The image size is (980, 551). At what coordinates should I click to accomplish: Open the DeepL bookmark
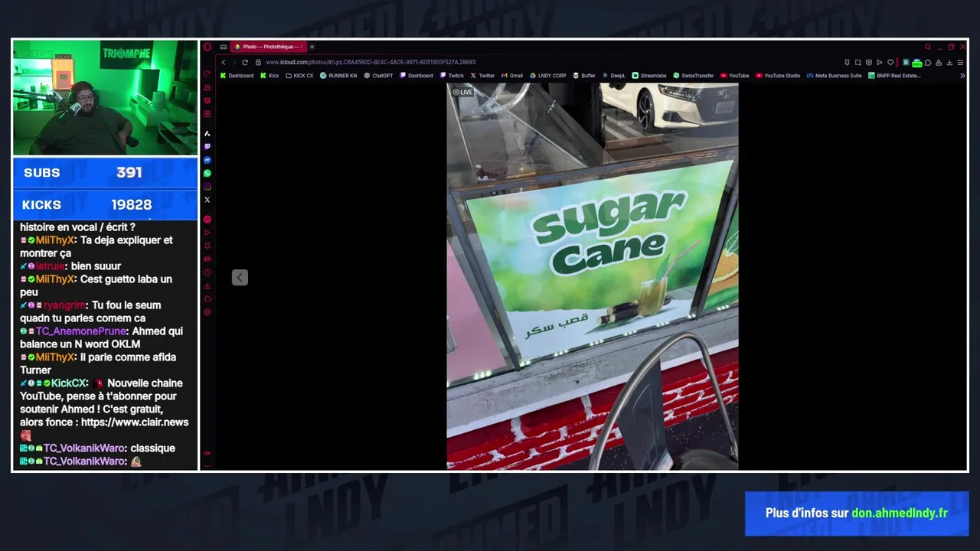click(x=614, y=76)
